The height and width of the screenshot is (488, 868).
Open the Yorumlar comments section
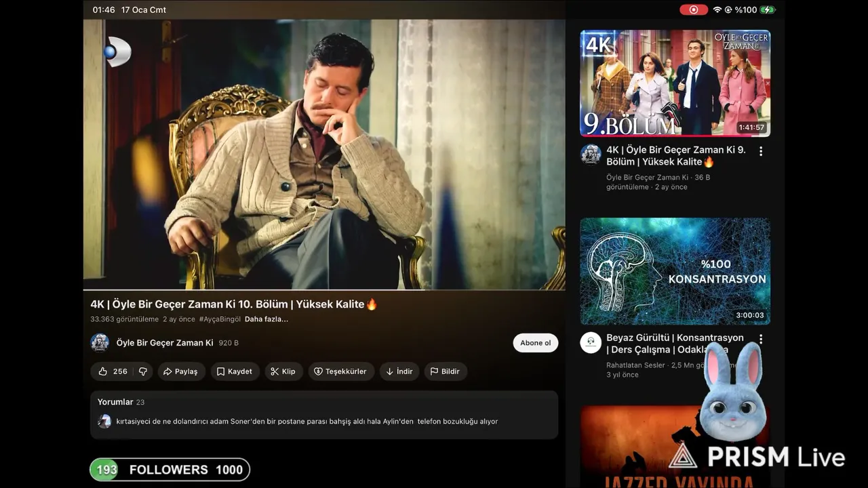click(x=324, y=414)
